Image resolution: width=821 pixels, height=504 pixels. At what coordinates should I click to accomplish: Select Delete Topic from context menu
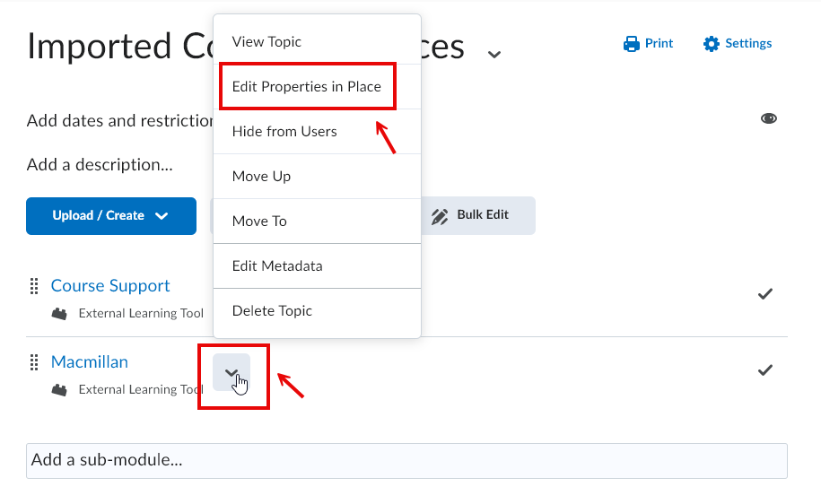[x=272, y=311]
